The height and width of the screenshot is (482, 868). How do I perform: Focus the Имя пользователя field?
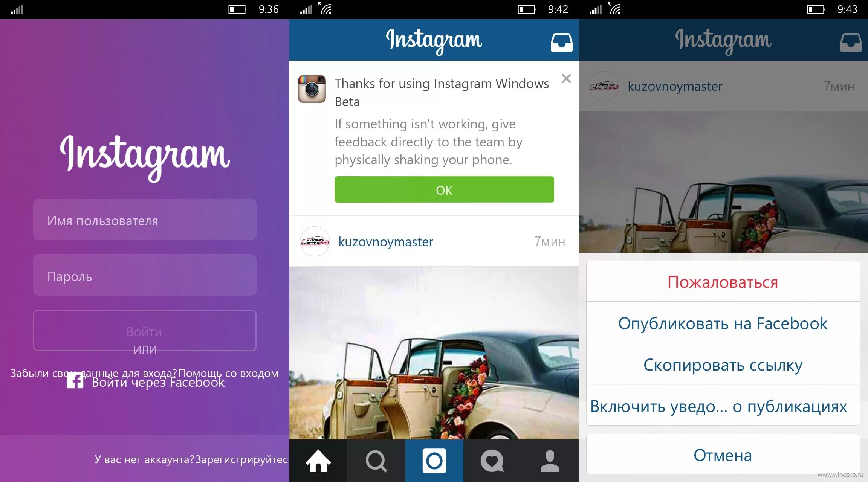(x=145, y=220)
